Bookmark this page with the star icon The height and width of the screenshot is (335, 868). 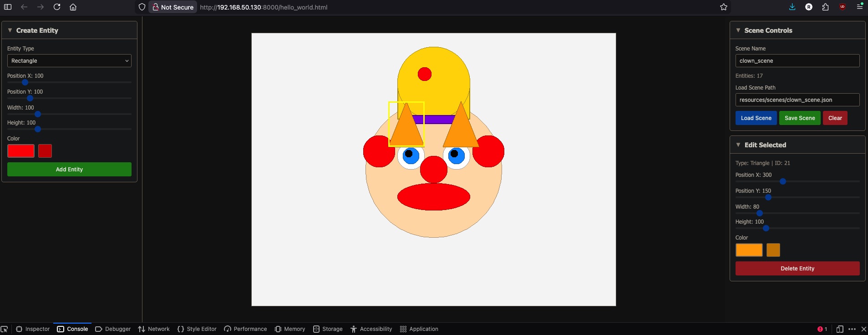point(724,7)
